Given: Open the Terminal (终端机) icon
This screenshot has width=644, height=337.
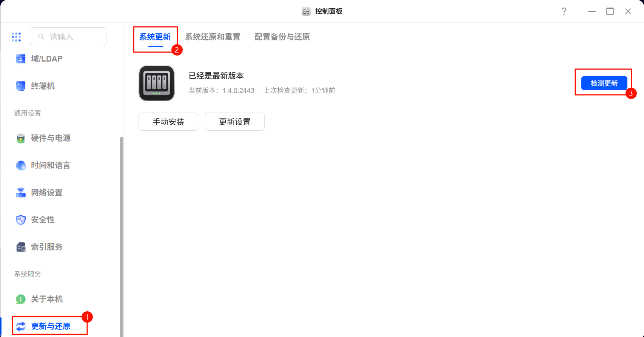Looking at the screenshot, I should pyautogui.click(x=21, y=86).
